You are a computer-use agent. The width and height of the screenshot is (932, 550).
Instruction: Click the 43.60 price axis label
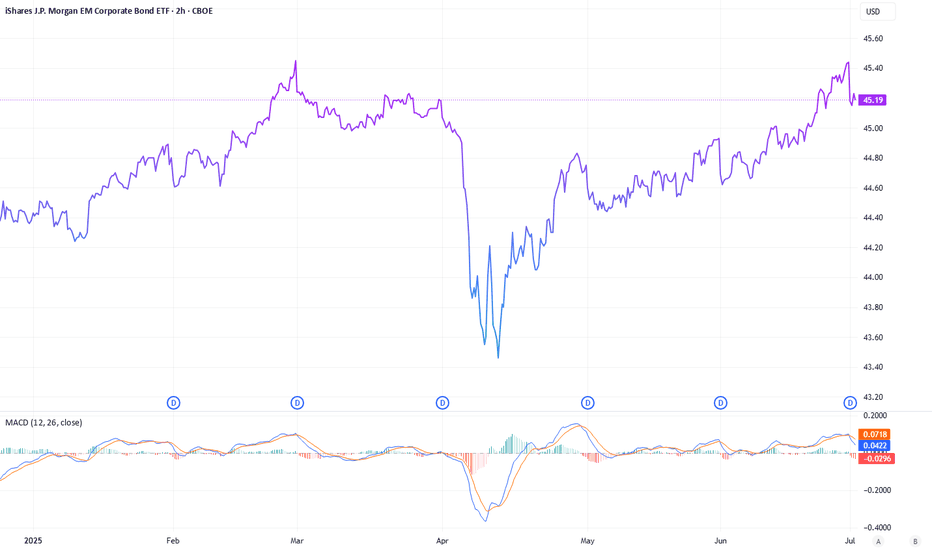873,337
